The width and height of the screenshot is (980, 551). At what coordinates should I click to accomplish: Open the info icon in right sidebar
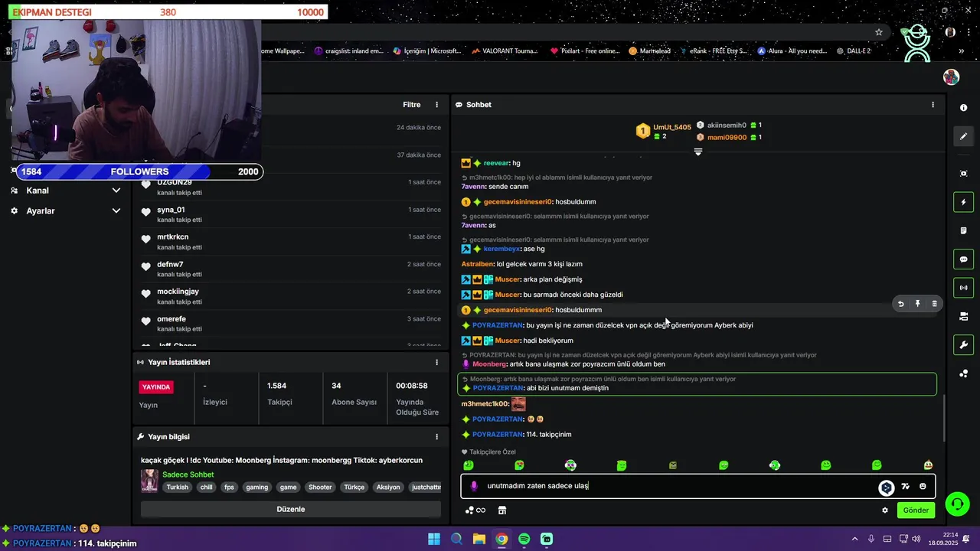click(963, 108)
